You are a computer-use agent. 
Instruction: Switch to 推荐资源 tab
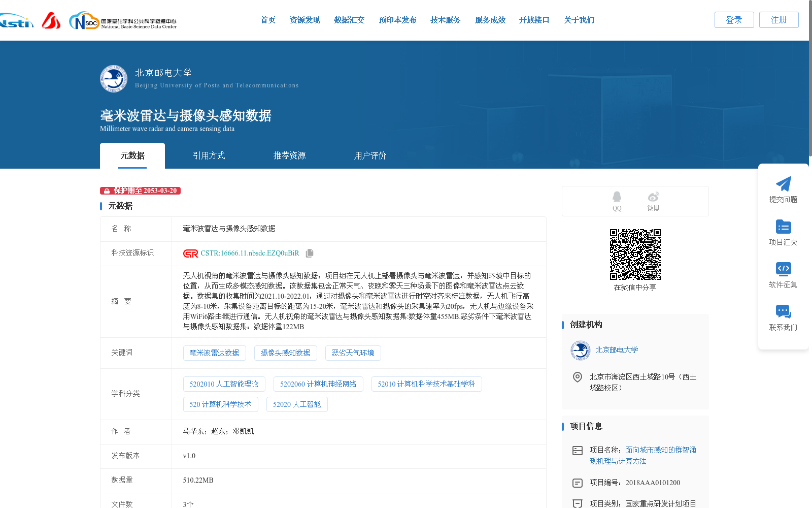pos(289,156)
